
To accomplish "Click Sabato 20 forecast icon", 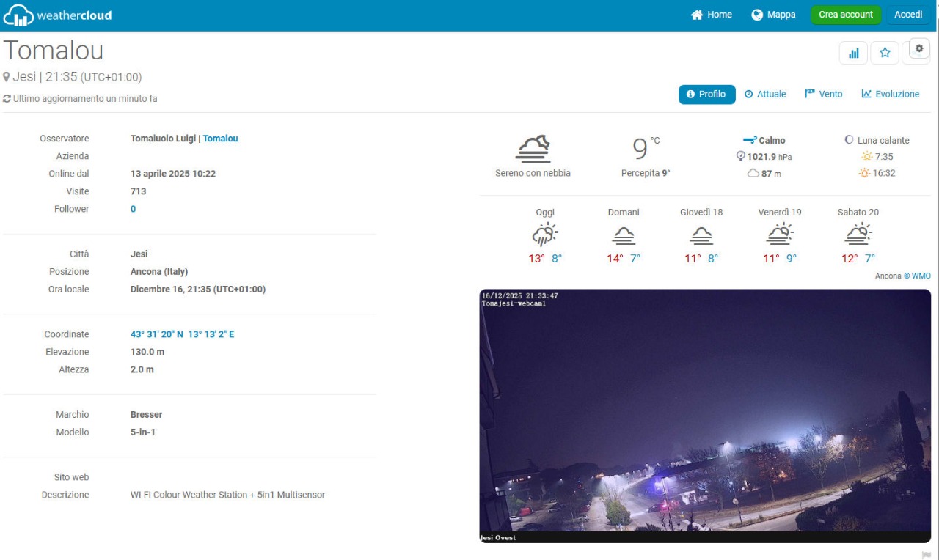I will [x=858, y=235].
